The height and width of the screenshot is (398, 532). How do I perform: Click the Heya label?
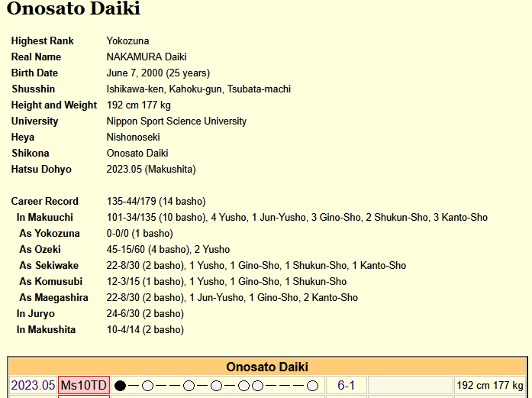23,137
